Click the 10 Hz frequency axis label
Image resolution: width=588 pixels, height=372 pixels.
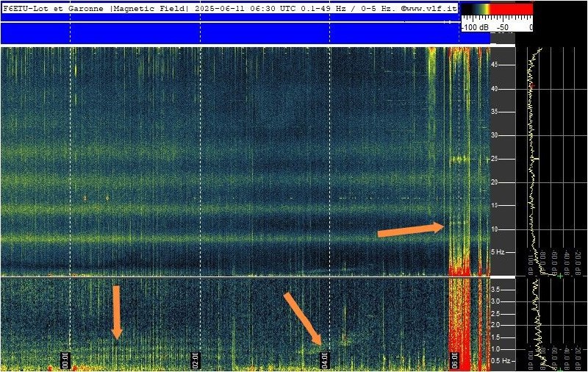pyautogui.click(x=494, y=229)
